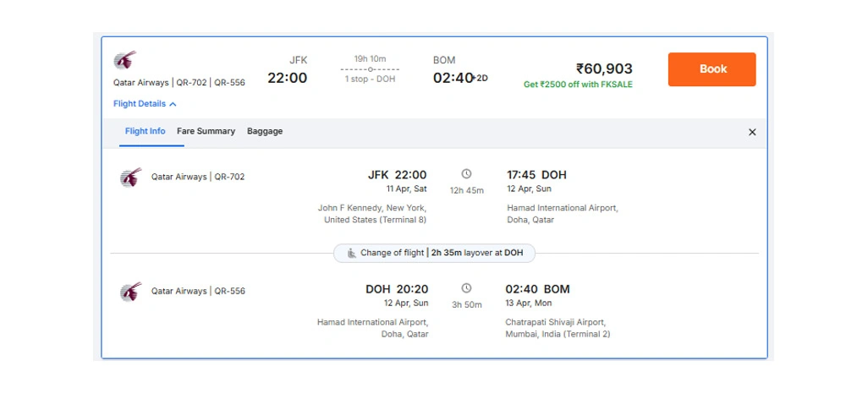Viewport: 868px width, 394px height.
Task: Click the Qatar Airways logo beside QR-702
Action: coord(130,177)
